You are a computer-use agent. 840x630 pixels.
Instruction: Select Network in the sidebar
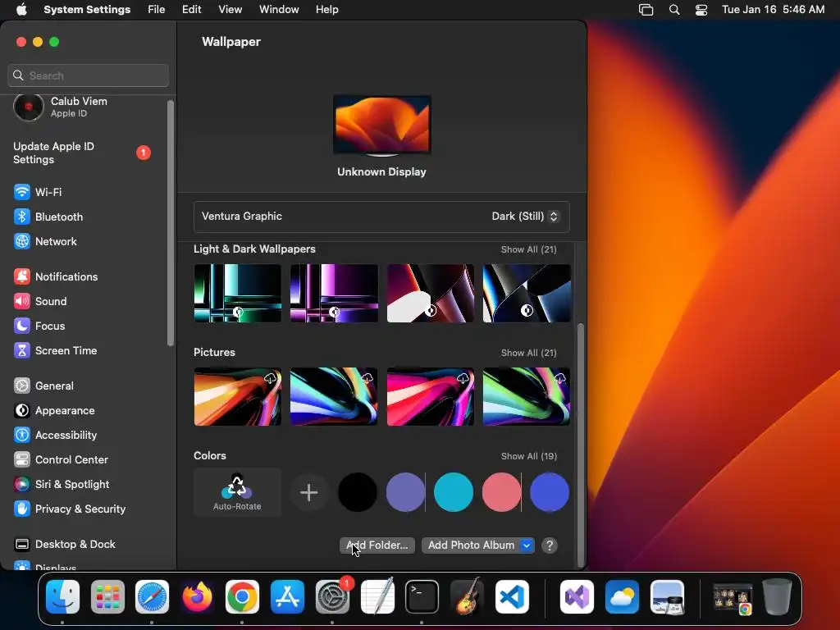[x=45, y=241]
